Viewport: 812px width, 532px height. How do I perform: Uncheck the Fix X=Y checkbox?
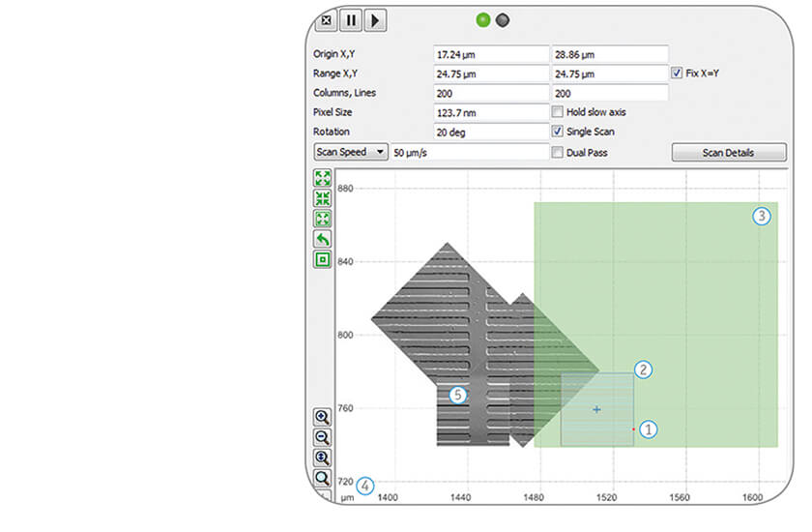(677, 73)
